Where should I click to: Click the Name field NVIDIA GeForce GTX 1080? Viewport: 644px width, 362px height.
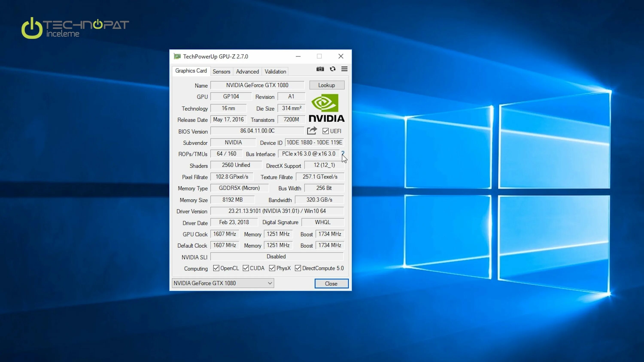click(257, 85)
